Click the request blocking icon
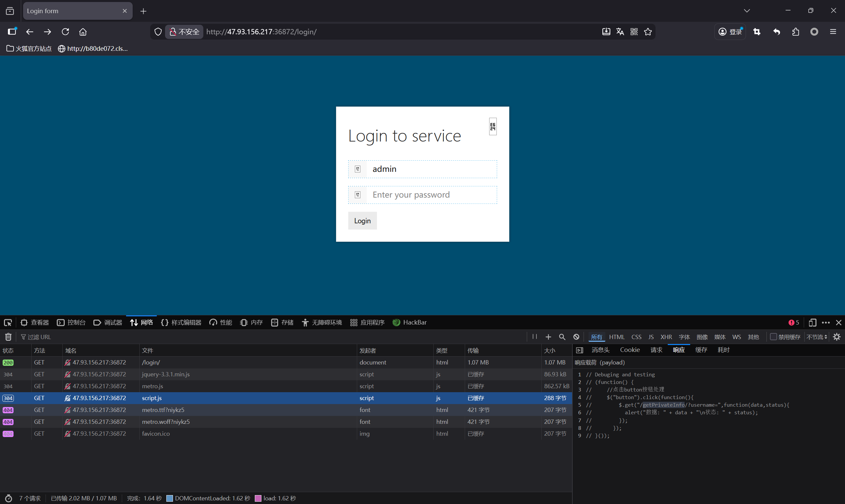Screen dimensions: 845x504 point(576,337)
